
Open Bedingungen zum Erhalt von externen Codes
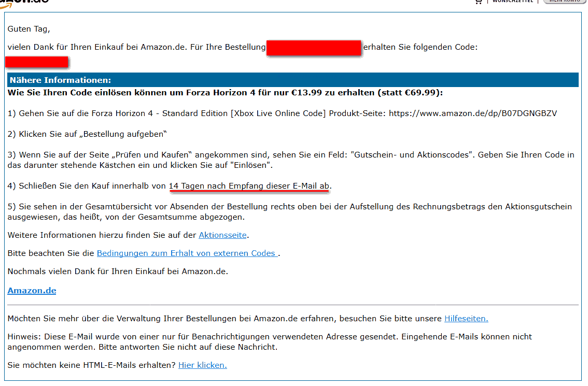tap(187, 253)
